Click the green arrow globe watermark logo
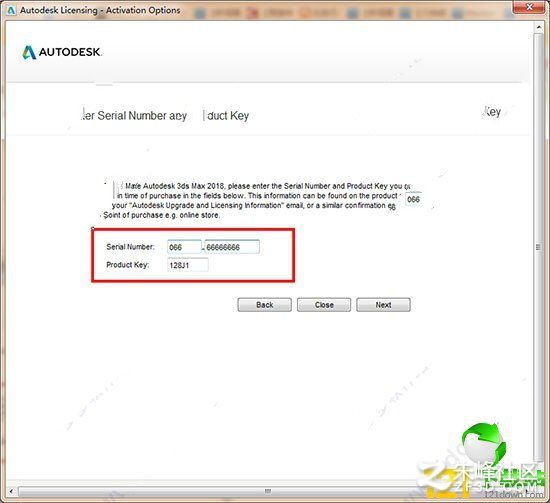This screenshot has height=503, width=550. pyautogui.click(x=484, y=443)
